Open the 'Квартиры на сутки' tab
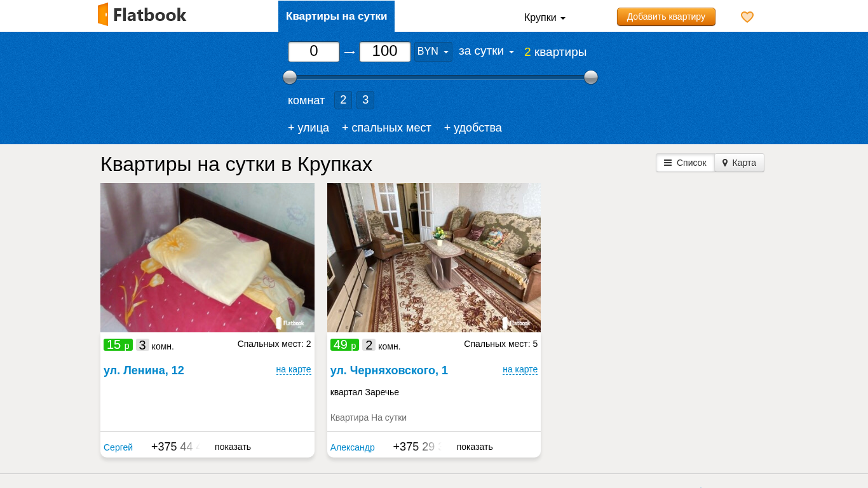This screenshot has height=488, width=868. [336, 17]
